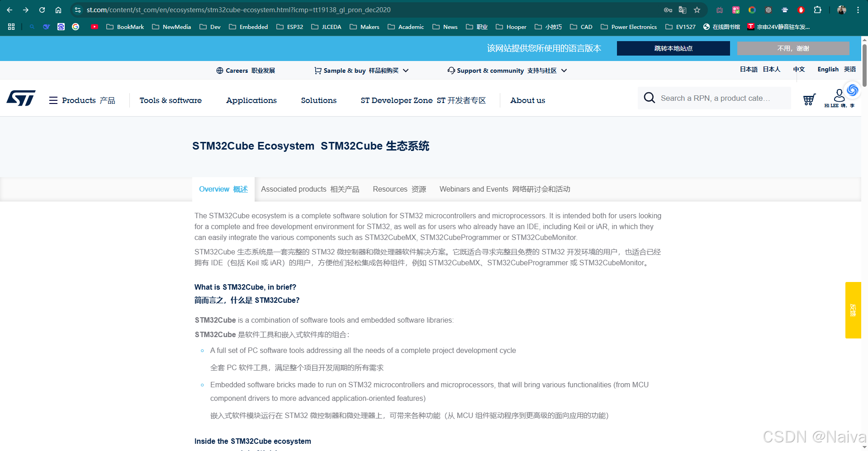This screenshot has height=451, width=868.
Task: Open Tools & software menu
Action: click(x=171, y=100)
